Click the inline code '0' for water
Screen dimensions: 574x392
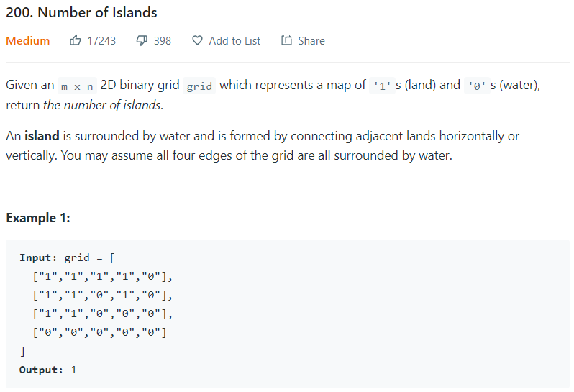point(477,86)
